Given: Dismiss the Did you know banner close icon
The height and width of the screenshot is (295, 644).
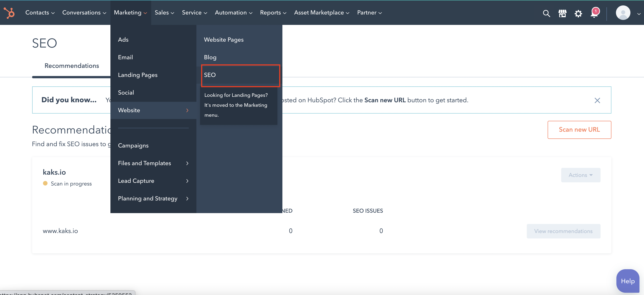Looking at the screenshot, I should click(x=598, y=100).
